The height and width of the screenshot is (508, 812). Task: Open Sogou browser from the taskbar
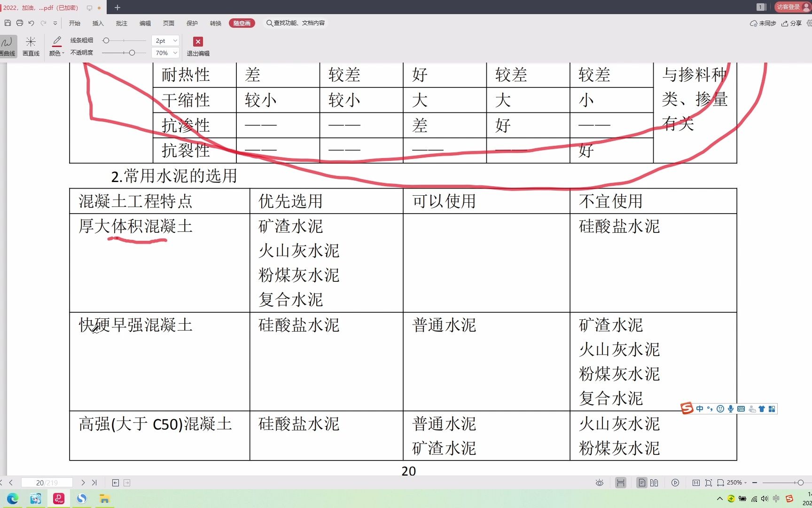coord(82,499)
